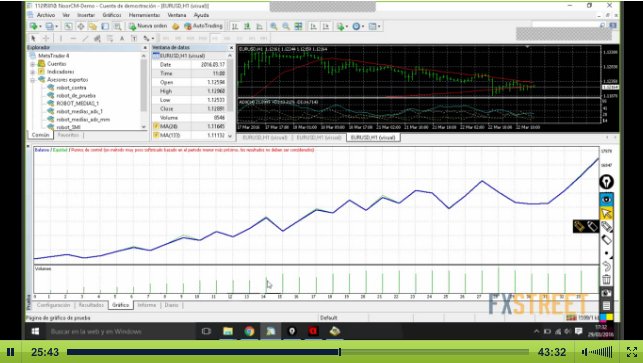Click the Explorador scrollbar down arrow

[x=144, y=127]
